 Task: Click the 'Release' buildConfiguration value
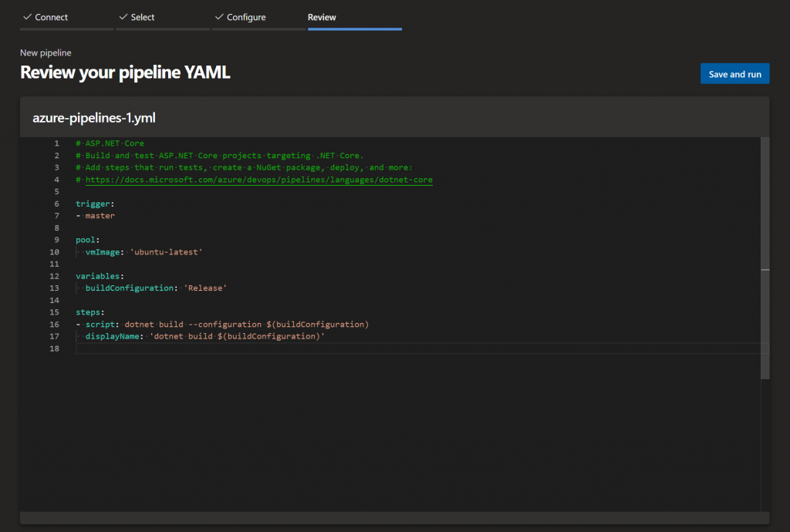tap(205, 288)
